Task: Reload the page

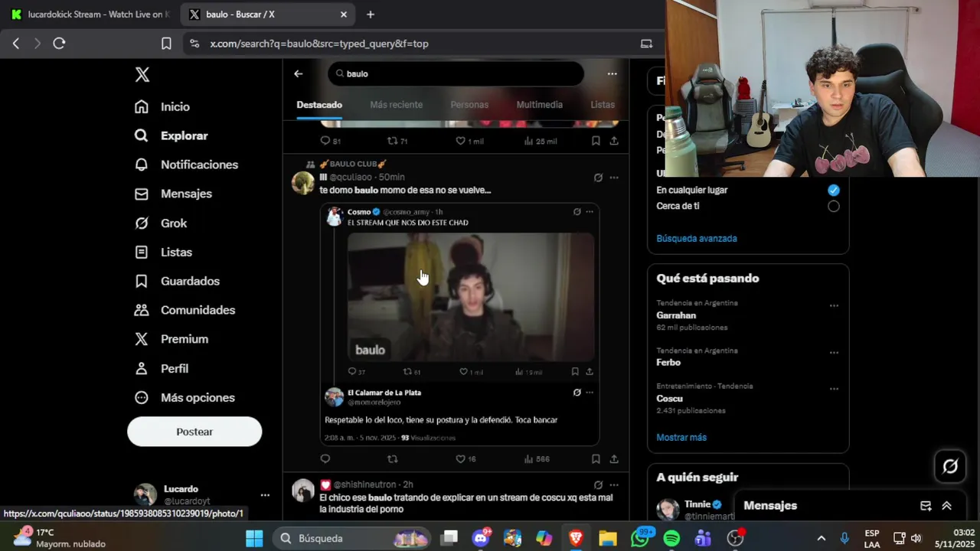Action: pyautogui.click(x=59, y=44)
